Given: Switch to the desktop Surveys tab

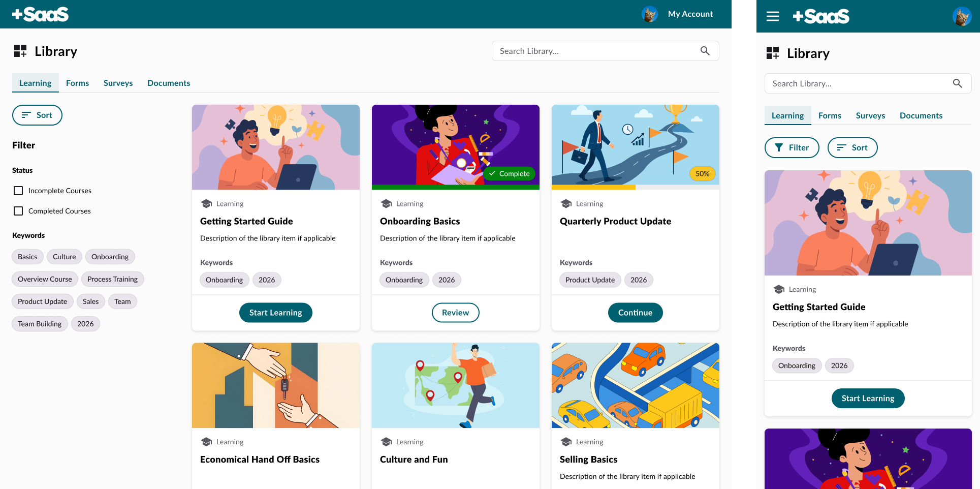Looking at the screenshot, I should point(118,83).
